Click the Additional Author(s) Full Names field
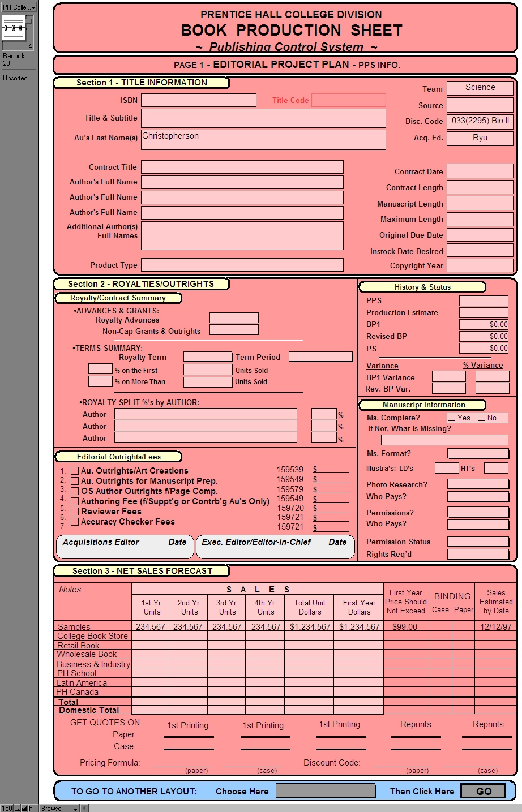The image size is (522, 812). 242,235
